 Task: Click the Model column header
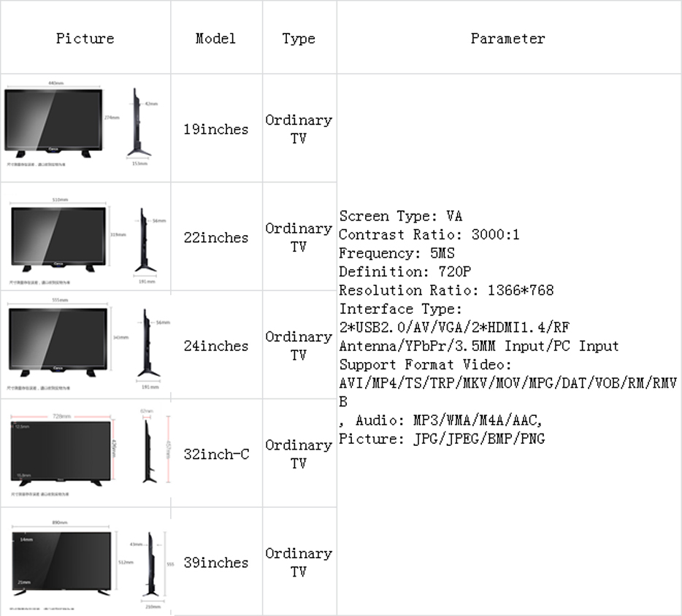click(x=216, y=38)
